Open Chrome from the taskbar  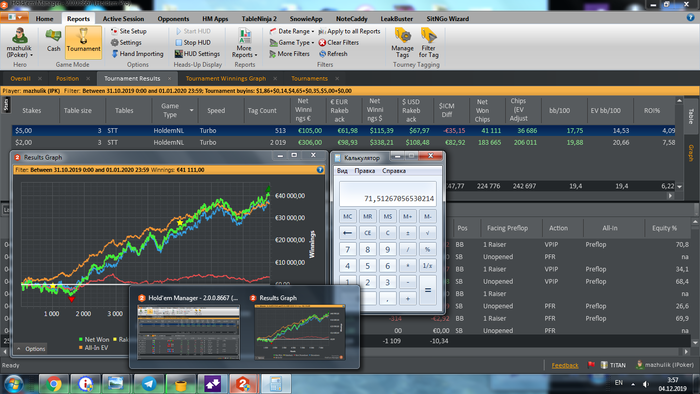pyautogui.click(x=54, y=384)
